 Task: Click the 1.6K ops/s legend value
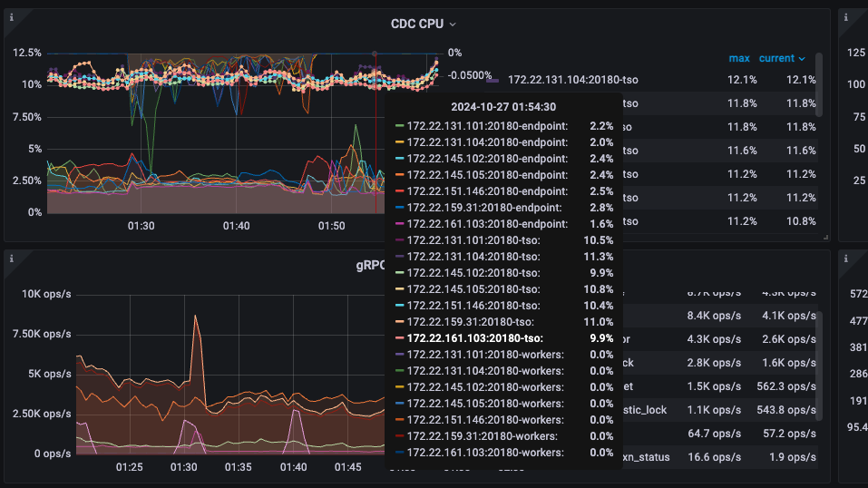tap(789, 363)
